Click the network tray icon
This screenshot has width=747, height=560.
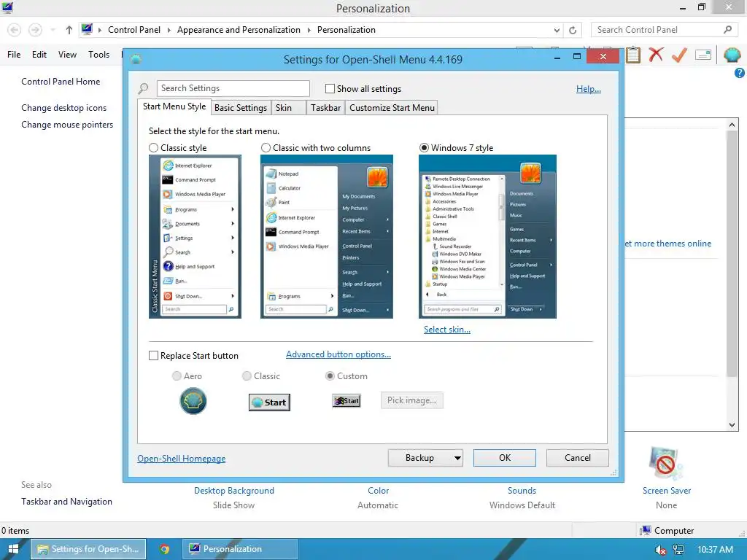tap(678, 550)
